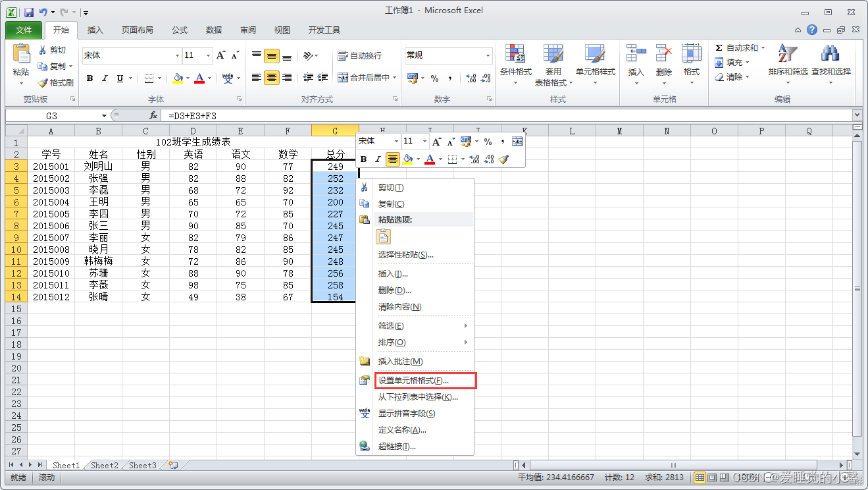Increase indent in alignment group
The width and height of the screenshot is (868, 490).
click(x=323, y=78)
